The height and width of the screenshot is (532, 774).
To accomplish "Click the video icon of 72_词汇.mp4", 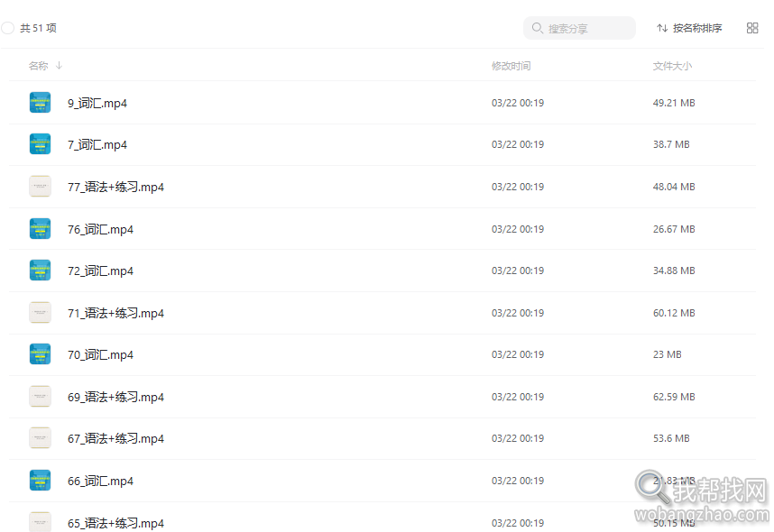I will click(x=40, y=271).
